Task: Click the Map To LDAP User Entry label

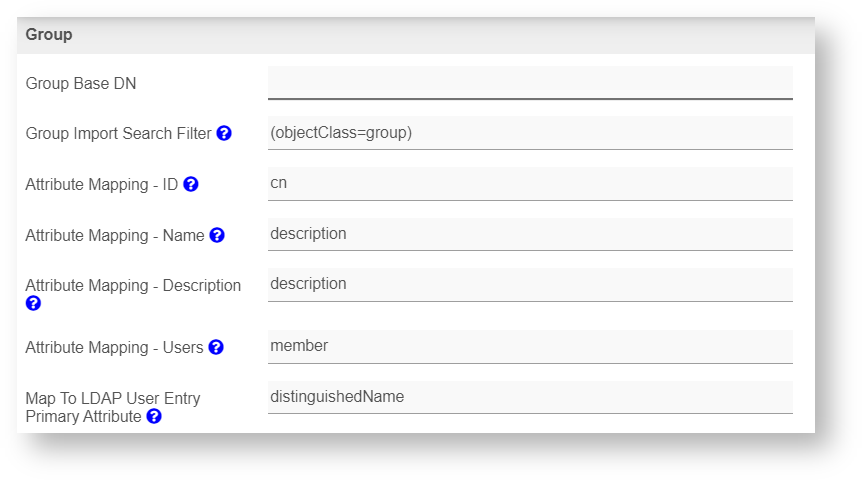Action: 112,398
